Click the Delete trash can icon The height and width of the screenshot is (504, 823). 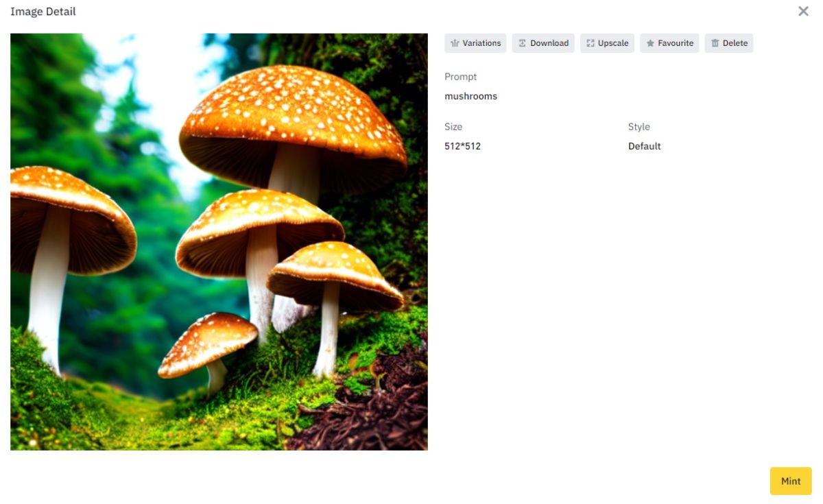tap(715, 43)
